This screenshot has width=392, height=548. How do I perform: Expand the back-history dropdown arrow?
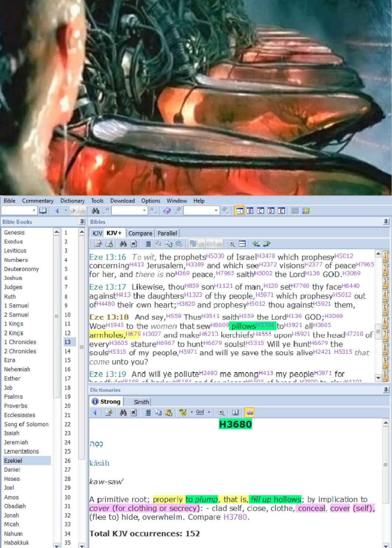point(66,211)
